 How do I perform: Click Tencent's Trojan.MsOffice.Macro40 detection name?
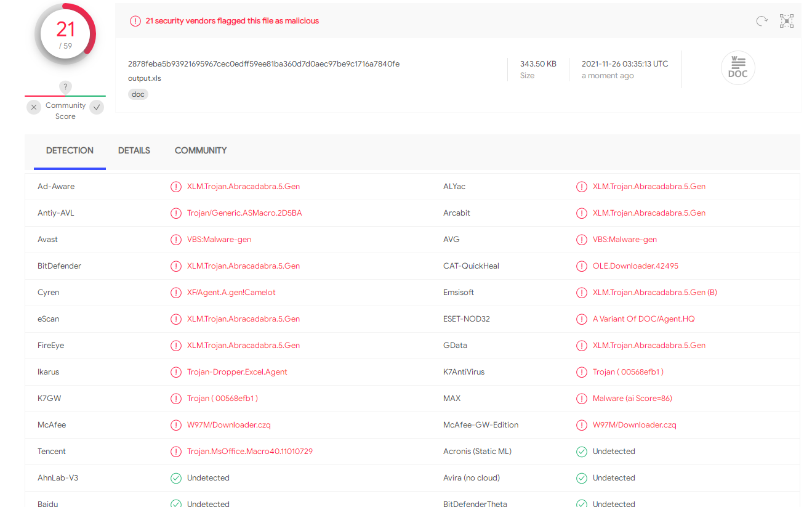(x=250, y=452)
